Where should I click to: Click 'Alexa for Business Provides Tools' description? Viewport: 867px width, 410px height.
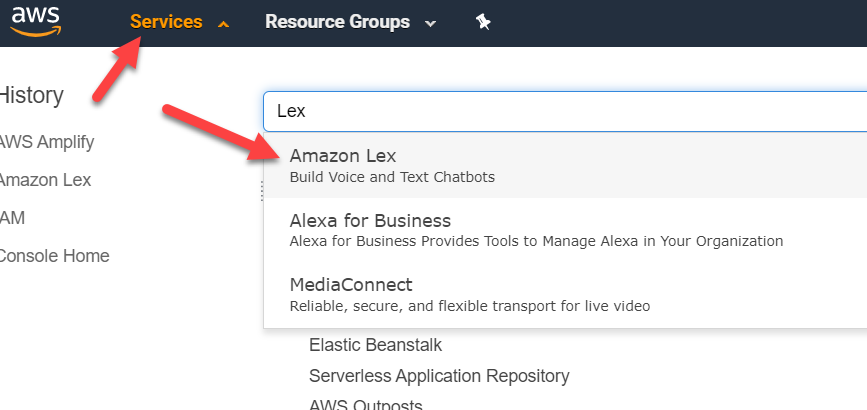[536, 242]
